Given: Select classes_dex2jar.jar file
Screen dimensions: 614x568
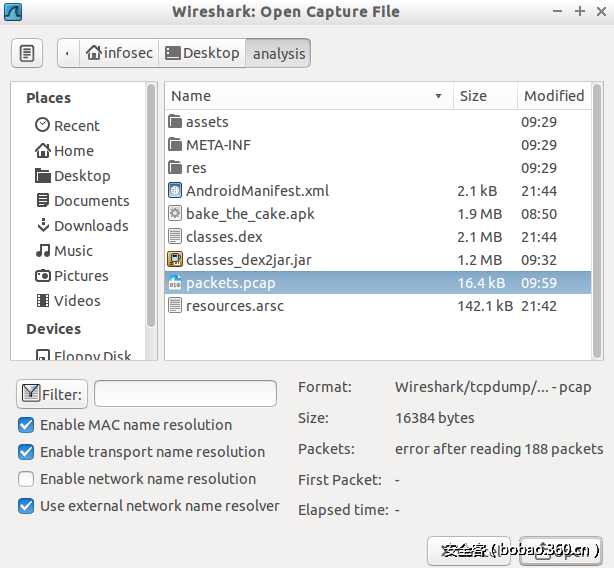Looking at the screenshot, I should point(248,260).
